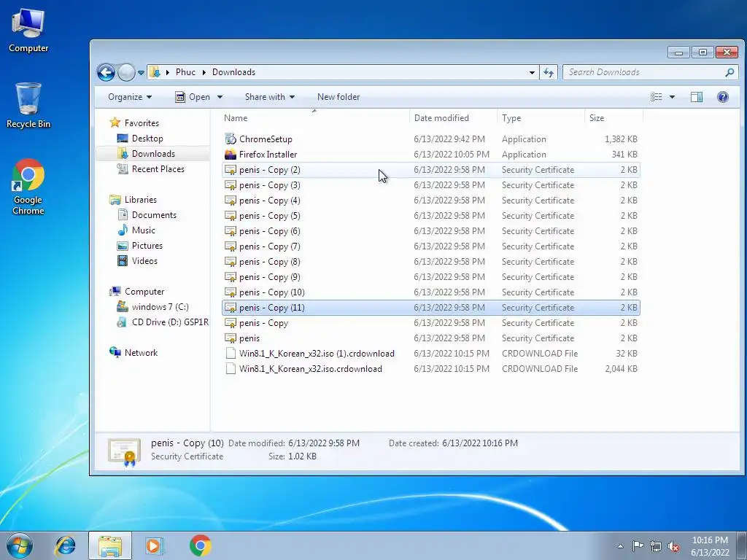Screen dimensions: 747x560
Task: Go back using the Back arrow button
Action: click(106, 72)
